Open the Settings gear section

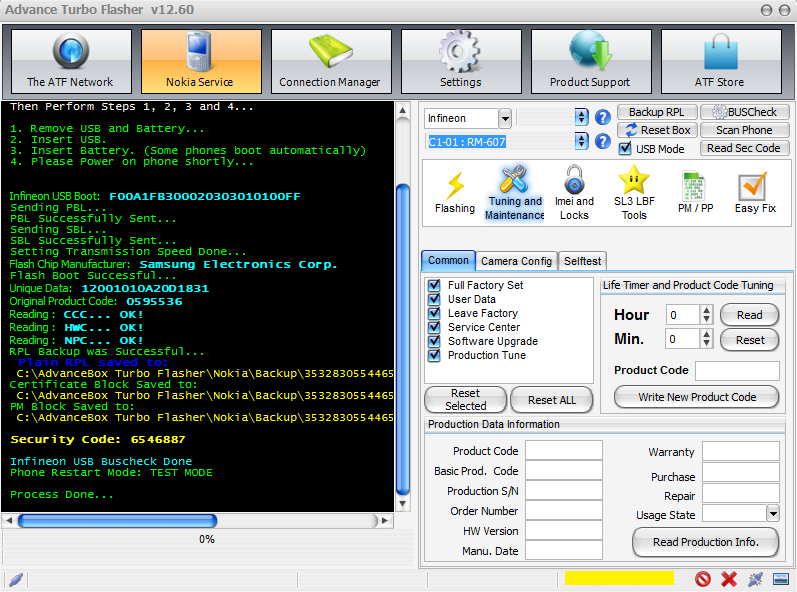[461, 61]
